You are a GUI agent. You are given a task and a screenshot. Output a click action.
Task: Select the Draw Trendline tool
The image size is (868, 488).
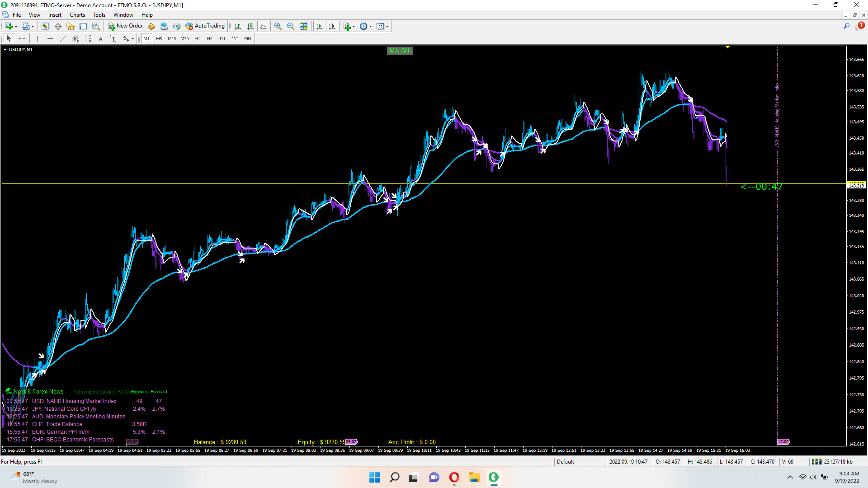coord(63,39)
